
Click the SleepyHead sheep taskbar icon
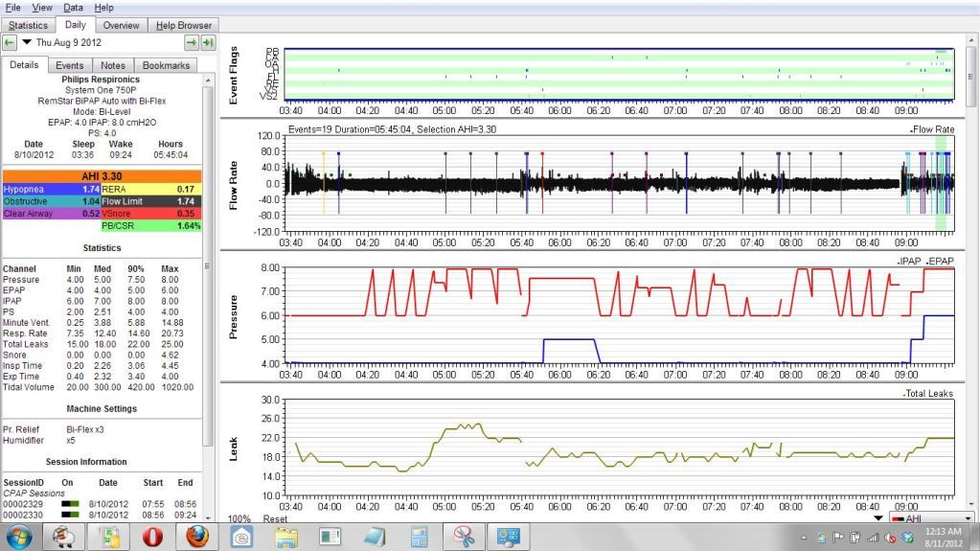64,538
